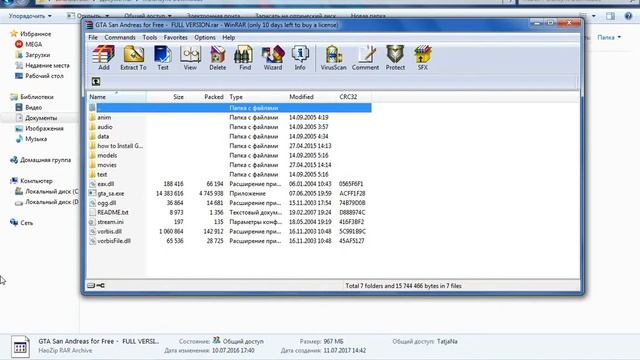The height and width of the screenshot is (360, 640).
Task: Click the Delete toolbar icon
Action: pyautogui.click(x=218, y=58)
